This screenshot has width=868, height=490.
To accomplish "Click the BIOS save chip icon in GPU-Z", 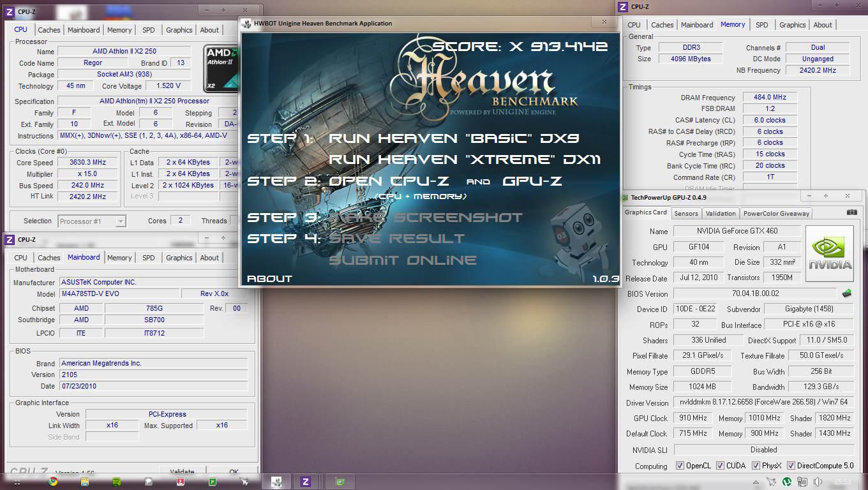I will pyautogui.click(x=847, y=293).
